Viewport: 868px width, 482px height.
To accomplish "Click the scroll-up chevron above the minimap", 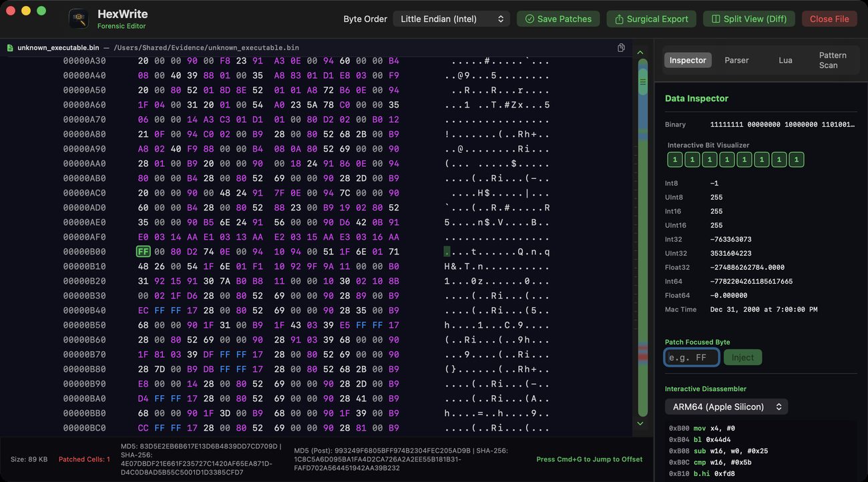I will tap(640, 52).
